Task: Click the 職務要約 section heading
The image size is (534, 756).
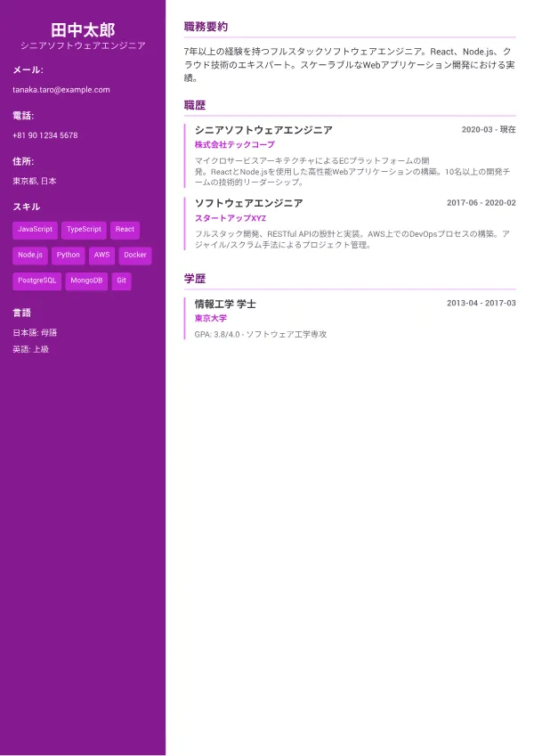Action: click(x=206, y=27)
